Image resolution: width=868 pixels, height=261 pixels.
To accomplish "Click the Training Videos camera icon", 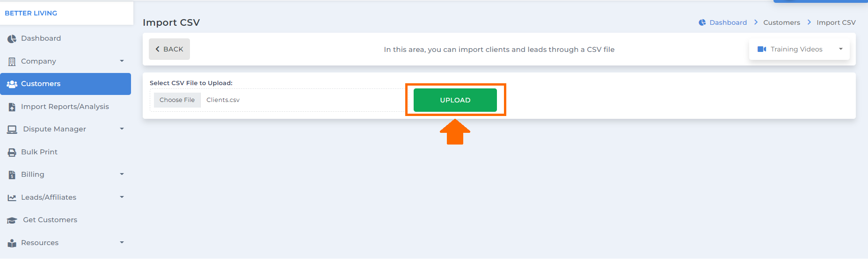I will 762,49.
